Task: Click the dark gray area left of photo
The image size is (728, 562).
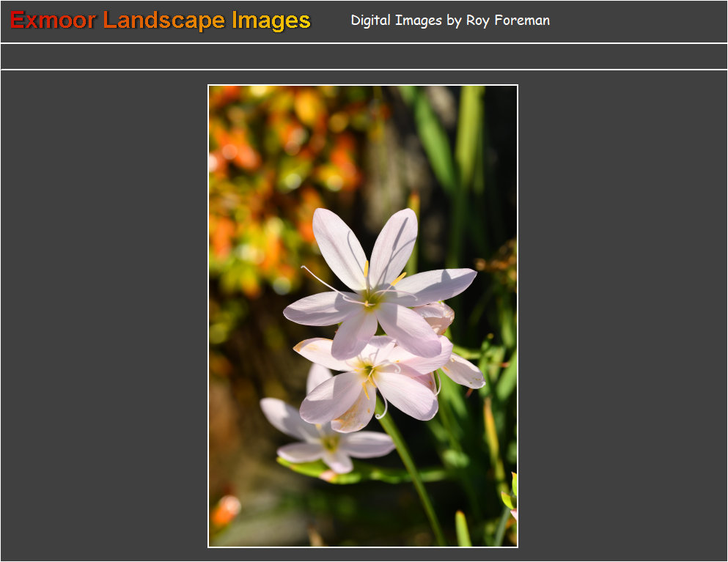Action: tap(103, 315)
